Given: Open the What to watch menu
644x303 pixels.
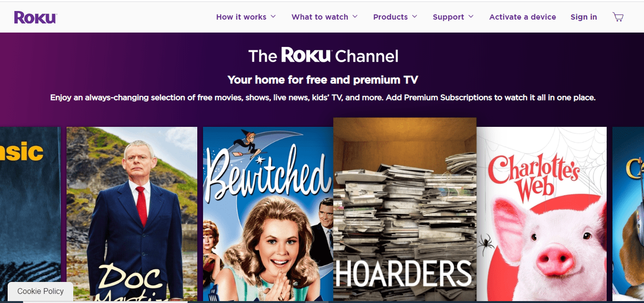Looking at the screenshot, I should [x=320, y=17].
